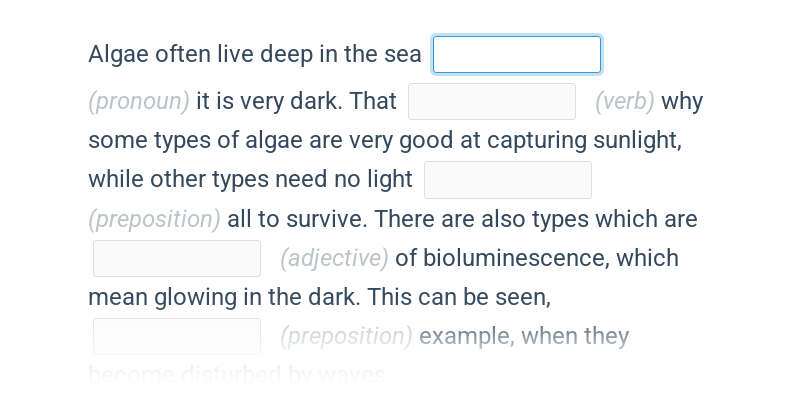This screenshot has height=400, width=800.
Task: Select the blank after "need no light"
Action: (508, 180)
